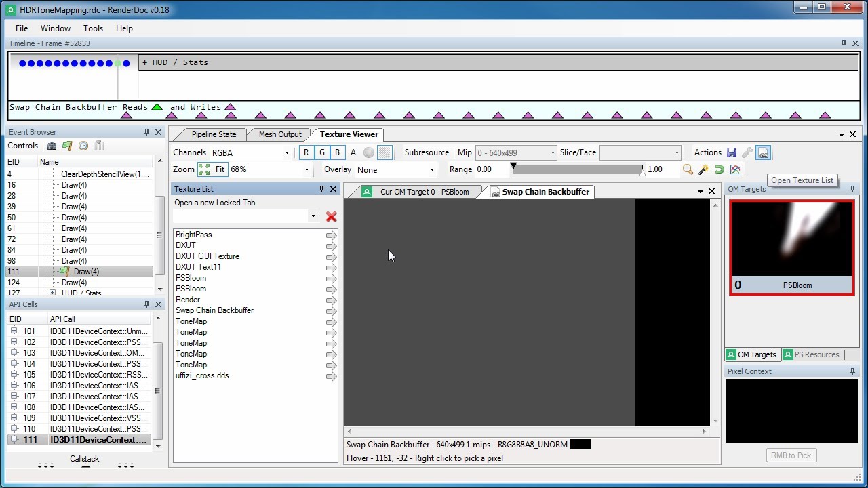
Task: Open the Channels RGBA dropdown
Action: (x=287, y=153)
